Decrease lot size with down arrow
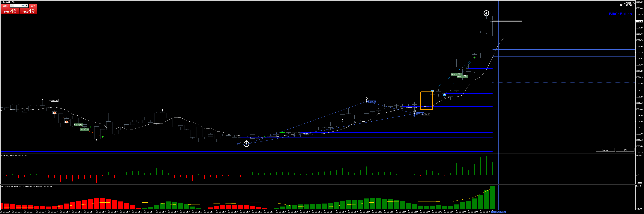Screen dimensions: 644x214 [x=12, y=5]
